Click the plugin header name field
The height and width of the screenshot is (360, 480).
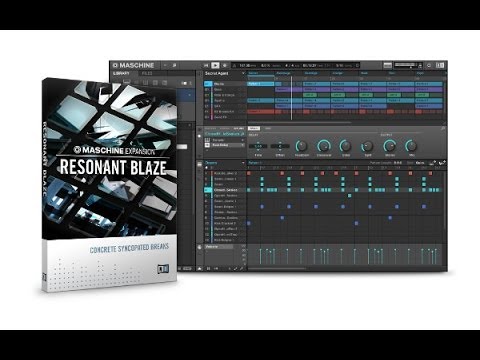click(x=224, y=134)
